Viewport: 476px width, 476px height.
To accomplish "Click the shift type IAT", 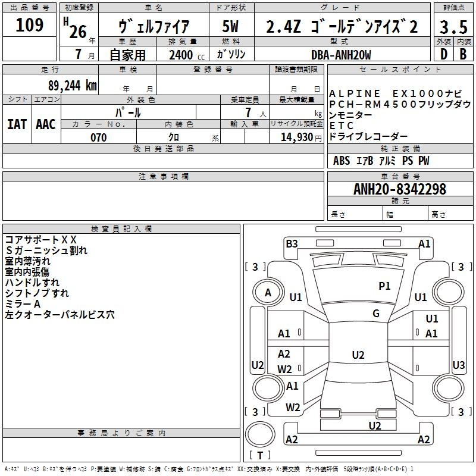I will coord(17,124).
